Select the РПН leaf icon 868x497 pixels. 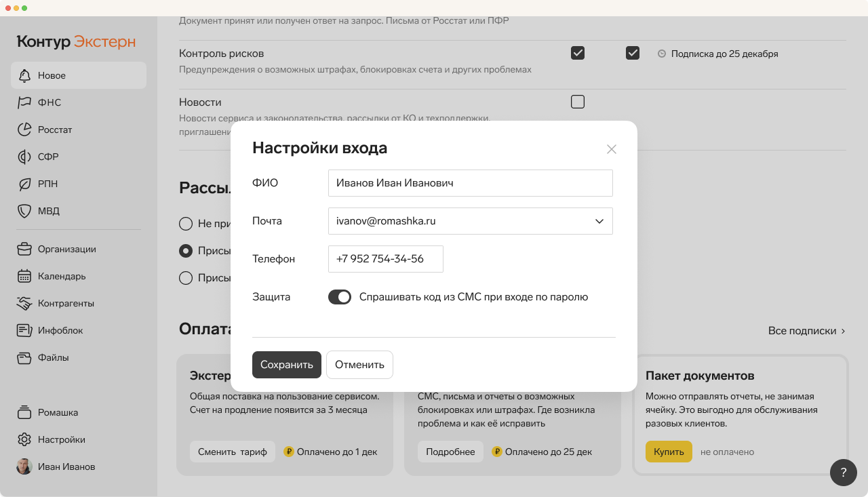point(24,184)
